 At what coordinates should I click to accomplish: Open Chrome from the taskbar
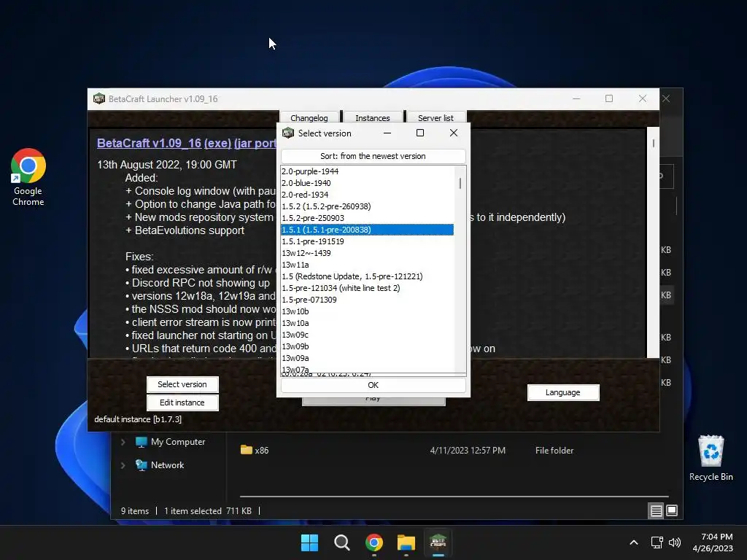(x=374, y=542)
